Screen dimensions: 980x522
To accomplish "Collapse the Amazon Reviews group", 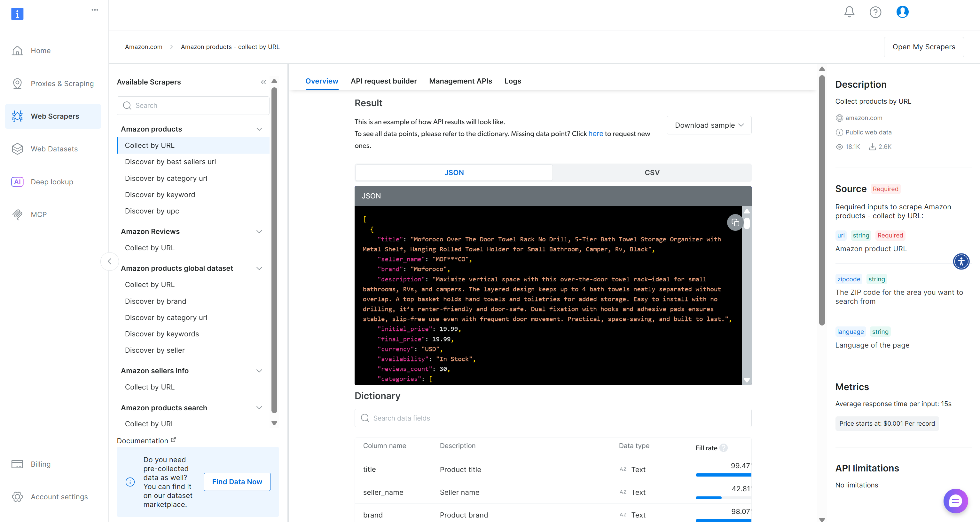I will click(x=259, y=231).
